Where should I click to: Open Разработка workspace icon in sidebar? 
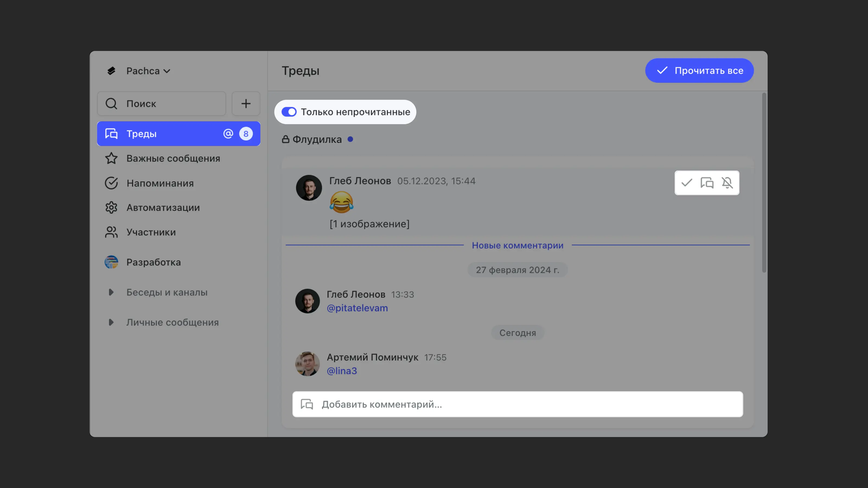coord(111,262)
